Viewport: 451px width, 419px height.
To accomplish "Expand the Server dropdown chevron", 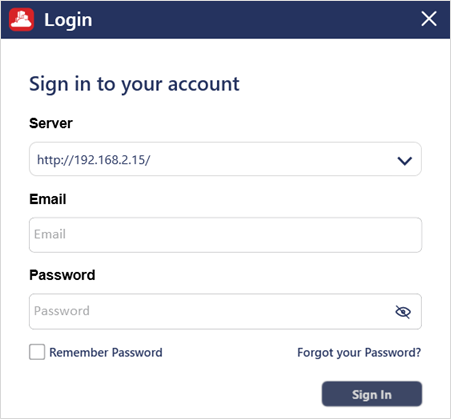I will pos(405,161).
